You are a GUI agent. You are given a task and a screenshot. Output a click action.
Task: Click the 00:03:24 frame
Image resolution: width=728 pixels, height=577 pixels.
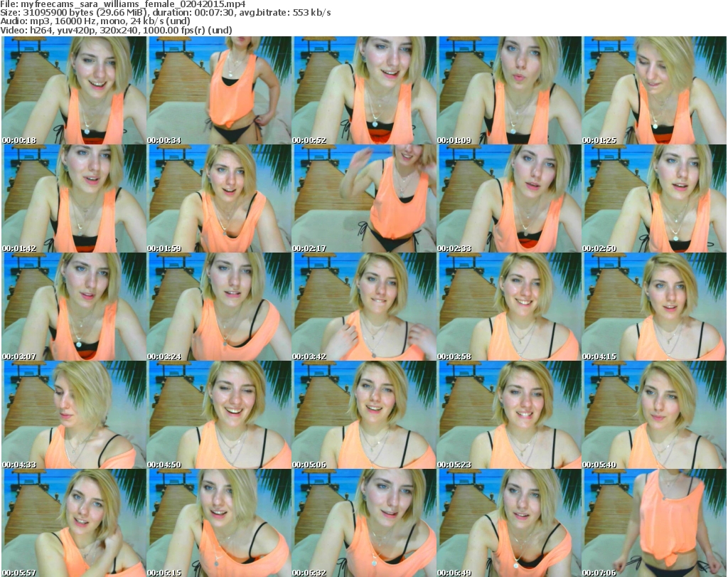(219, 307)
